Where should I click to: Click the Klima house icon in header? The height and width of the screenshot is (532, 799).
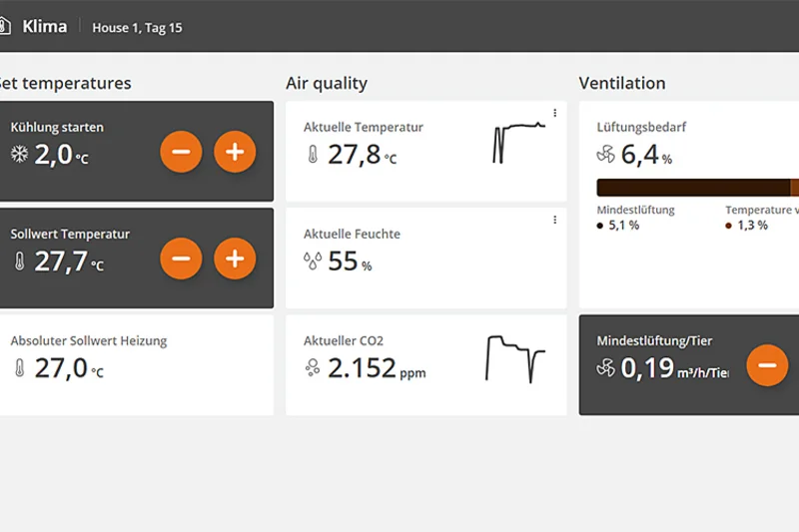(x=5, y=26)
